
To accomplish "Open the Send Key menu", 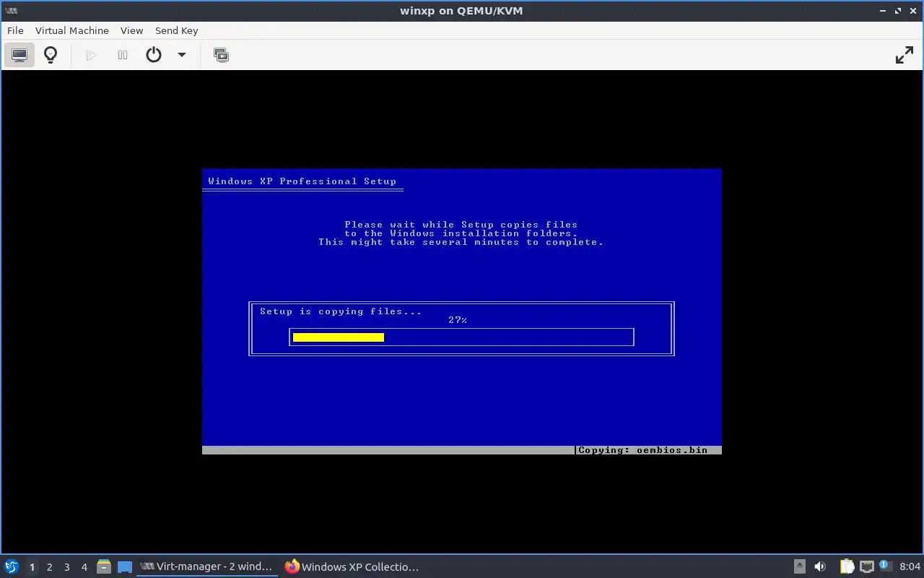I will (176, 30).
